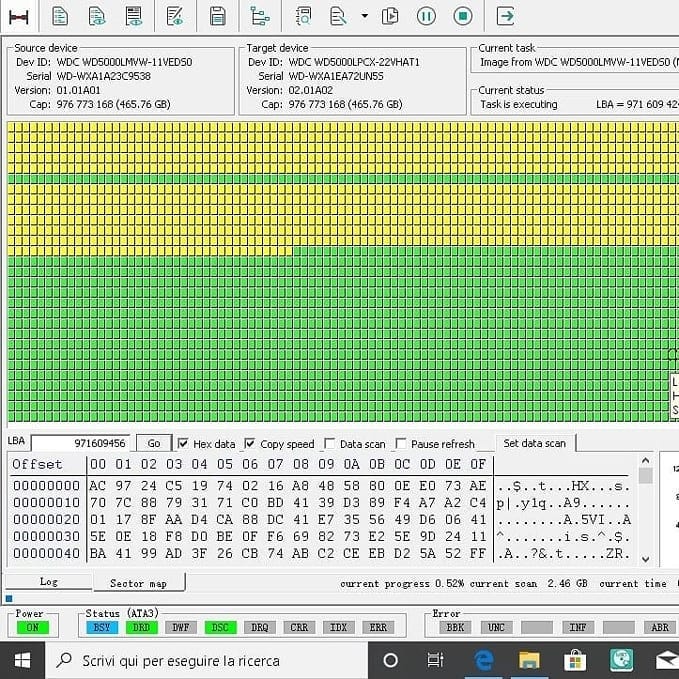Viewport: 679px width, 679px height.
Task: Open Microsoft Store from taskbar
Action: coord(575,660)
